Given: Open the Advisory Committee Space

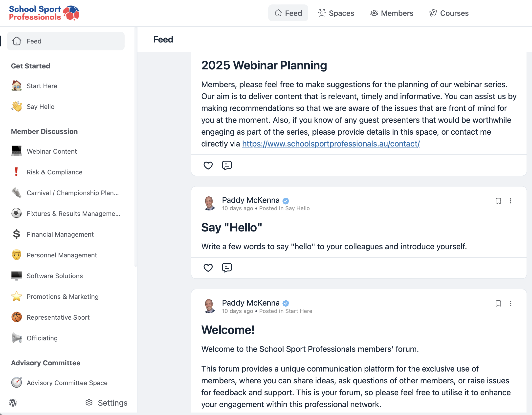Looking at the screenshot, I should [x=67, y=383].
